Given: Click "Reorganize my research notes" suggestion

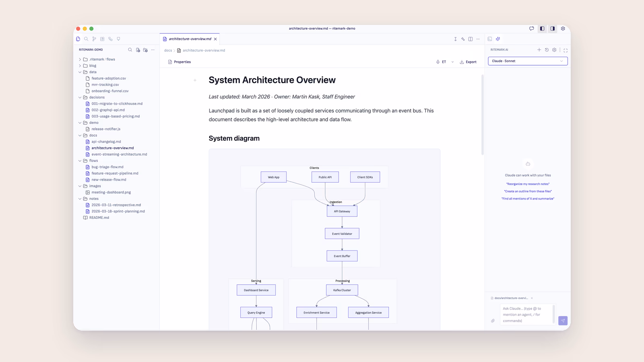Looking at the screenshot, I should click(528, 184).
